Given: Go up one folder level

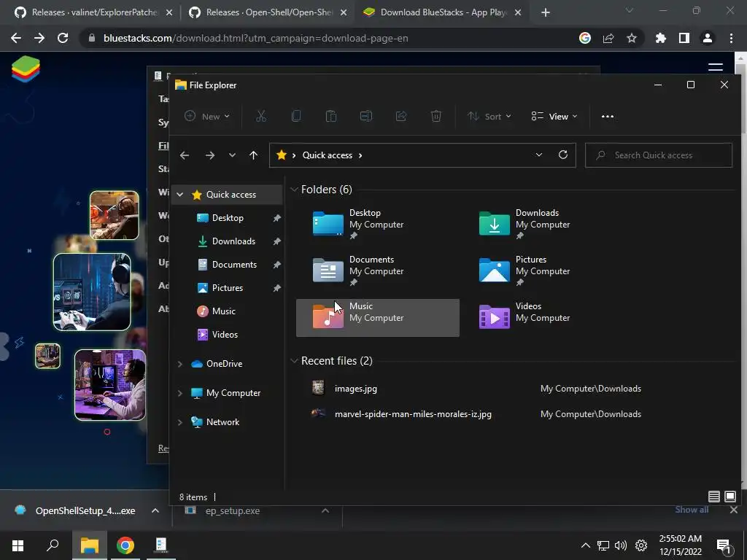Looking at the screenshot, I should point(253,155).
